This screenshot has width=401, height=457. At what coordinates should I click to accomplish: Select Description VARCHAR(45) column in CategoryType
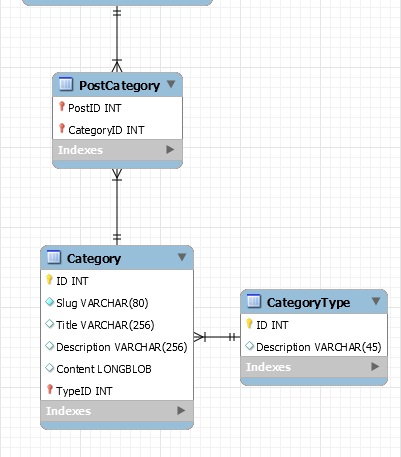click(314, 347)
